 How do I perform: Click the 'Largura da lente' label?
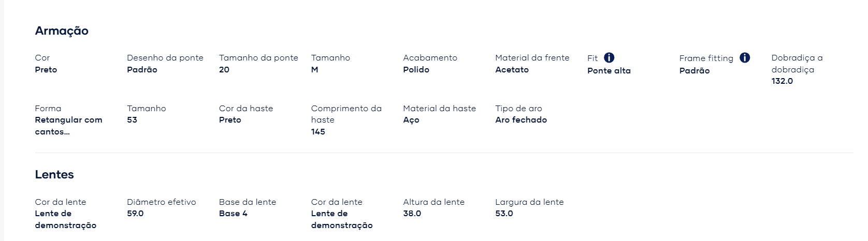click(529, 202)
